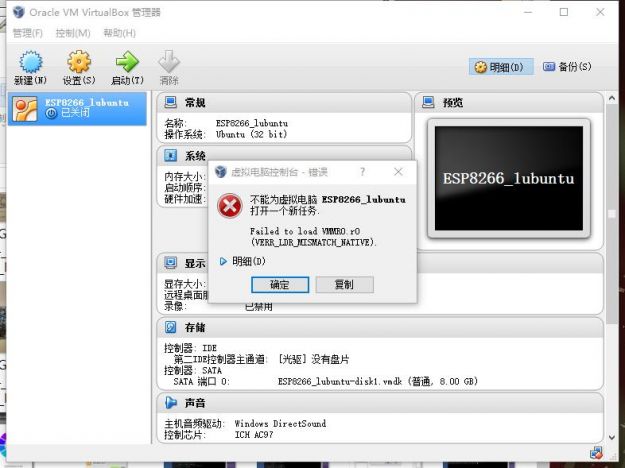This screenshot has width=625, height=468.
Task: Click the 显示 section display icon
Action: [x=171, y=263]
